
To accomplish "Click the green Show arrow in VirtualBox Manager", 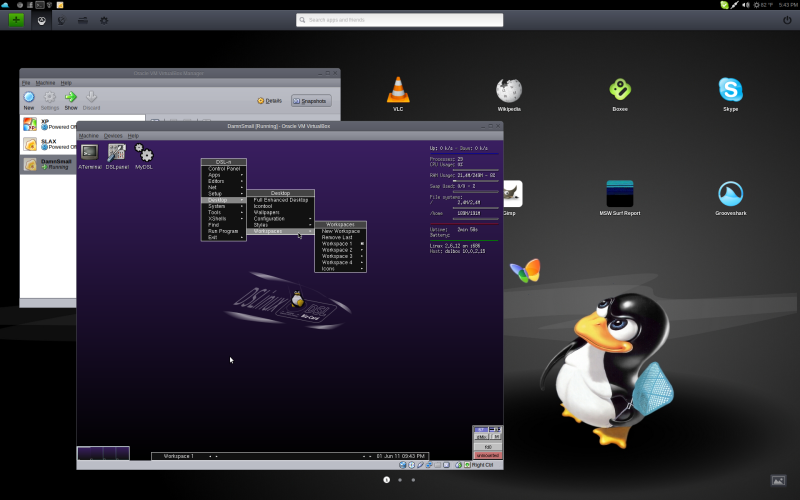I will click(71, 97).
